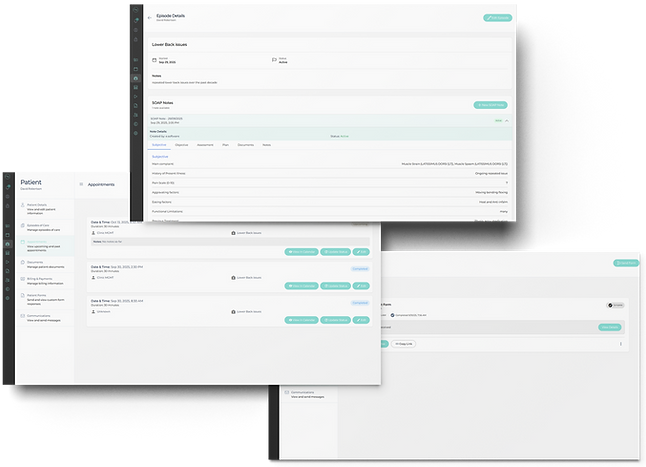Click View Details on the form card

pos(609,327)
